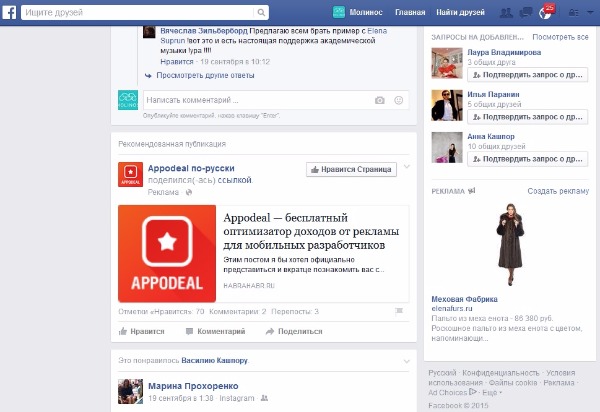The image size is (600, 412).
Task: Go to Главная home
Action: [x=410, y=12]
